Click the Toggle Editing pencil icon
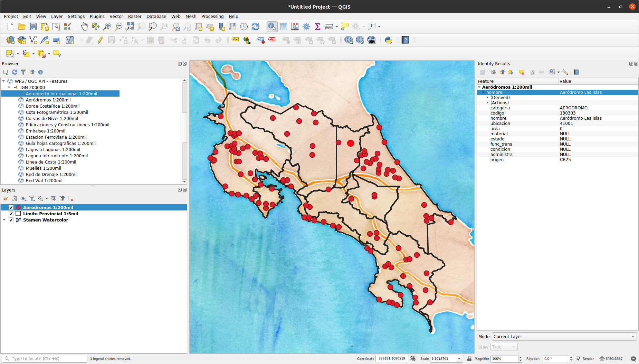This screenshot has height=364, width=639. [100, 40]
